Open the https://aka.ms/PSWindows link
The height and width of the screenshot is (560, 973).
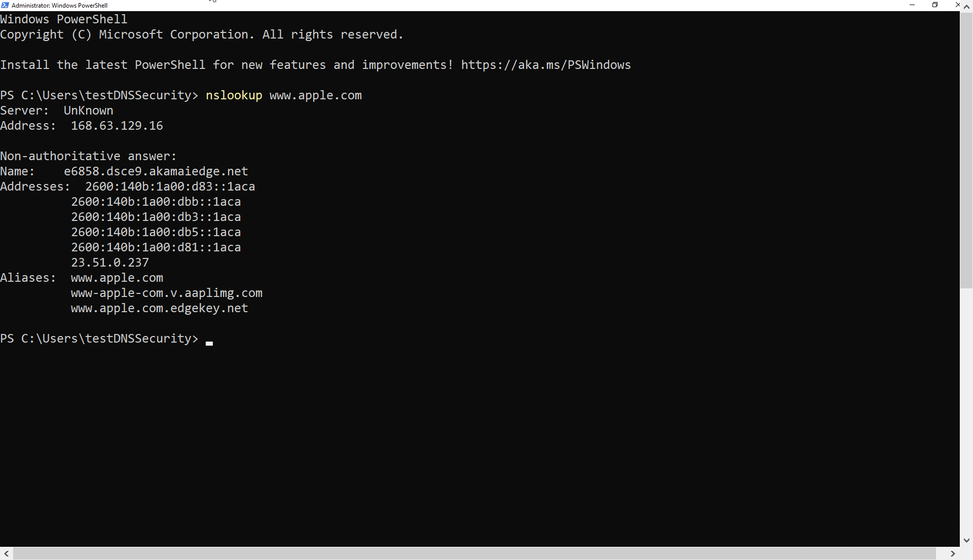pos(546,65)
